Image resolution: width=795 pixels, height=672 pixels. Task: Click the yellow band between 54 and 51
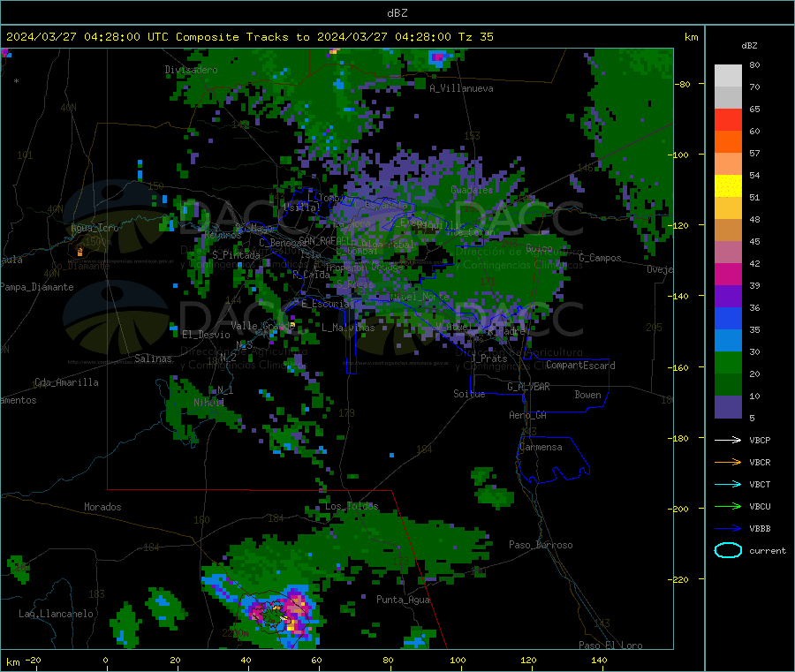click(728, 186)
